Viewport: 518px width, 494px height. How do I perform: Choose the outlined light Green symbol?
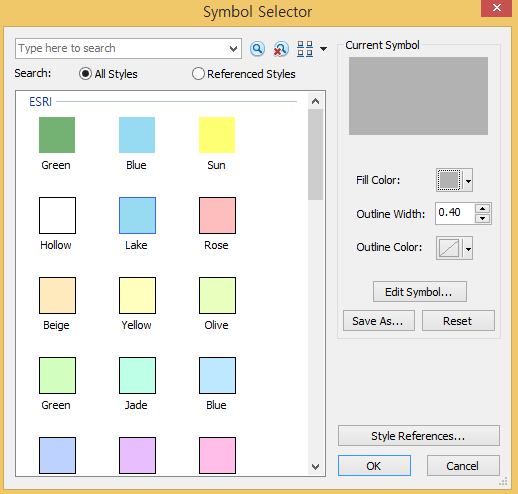coord(57,375)
